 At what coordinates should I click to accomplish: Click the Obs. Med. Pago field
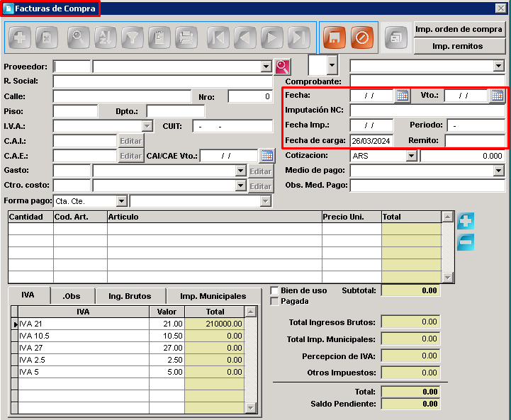(427, 186)
